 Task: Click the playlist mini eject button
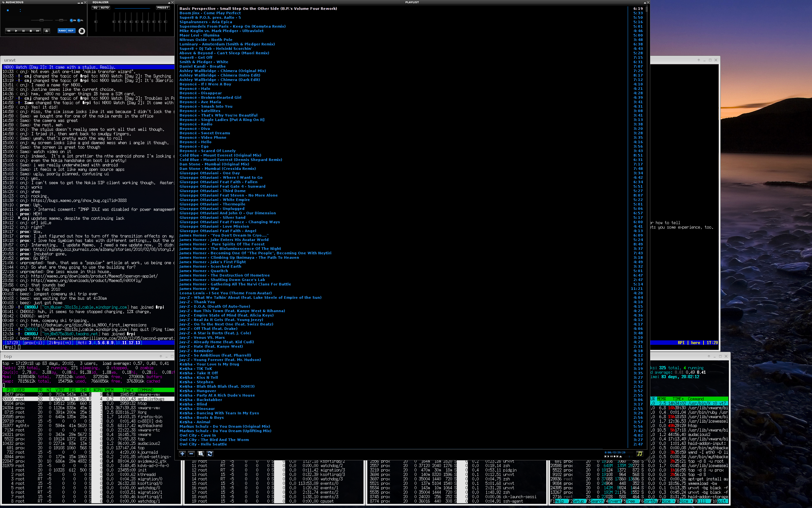(x=621, y=456)
